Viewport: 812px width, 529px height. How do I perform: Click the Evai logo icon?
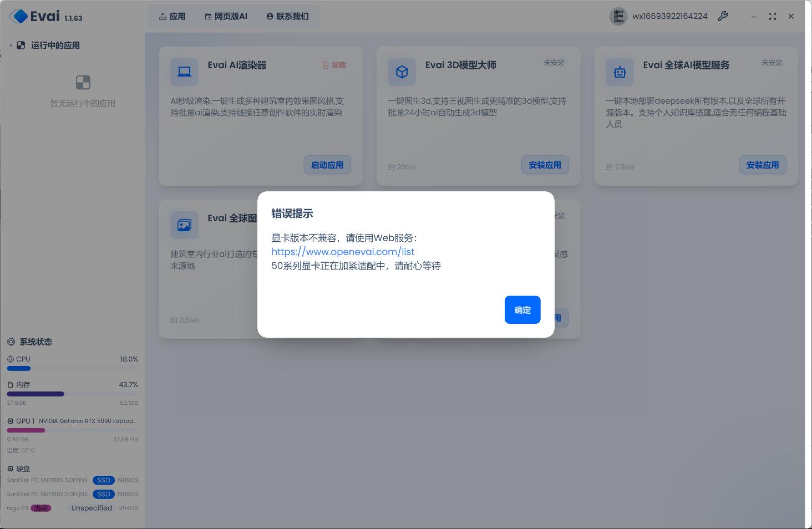pyautogui.click(x=19, y=16)
